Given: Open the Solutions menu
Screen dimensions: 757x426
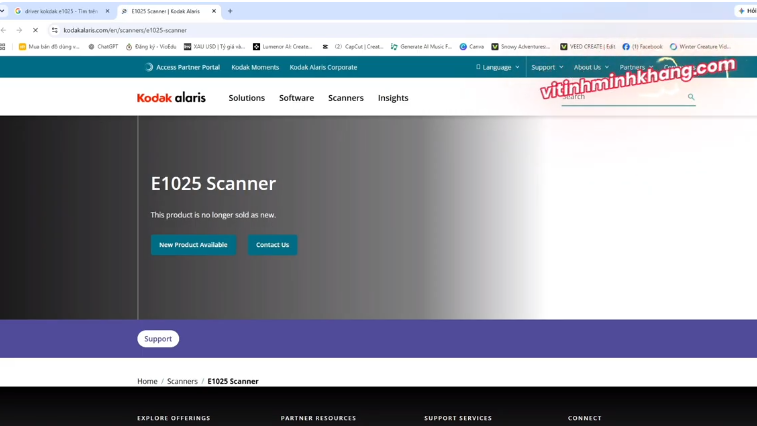Looking at the screenshot, I should [x=247, y=98].
